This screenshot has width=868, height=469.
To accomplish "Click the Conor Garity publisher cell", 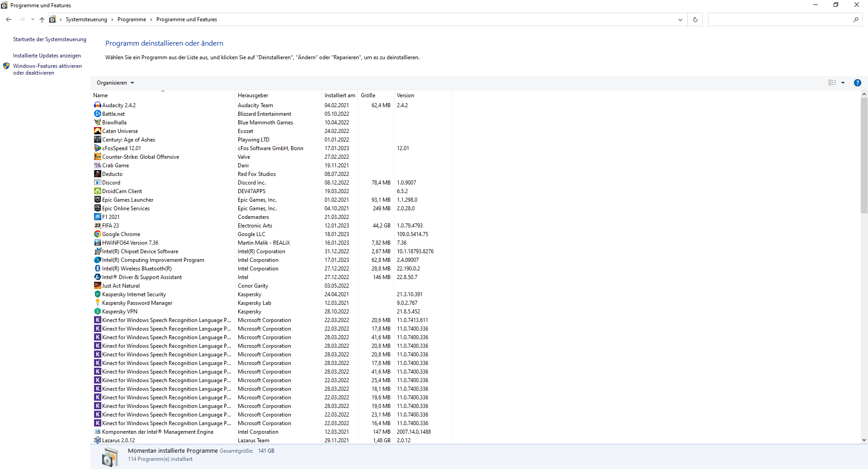I will coord(253,286).
